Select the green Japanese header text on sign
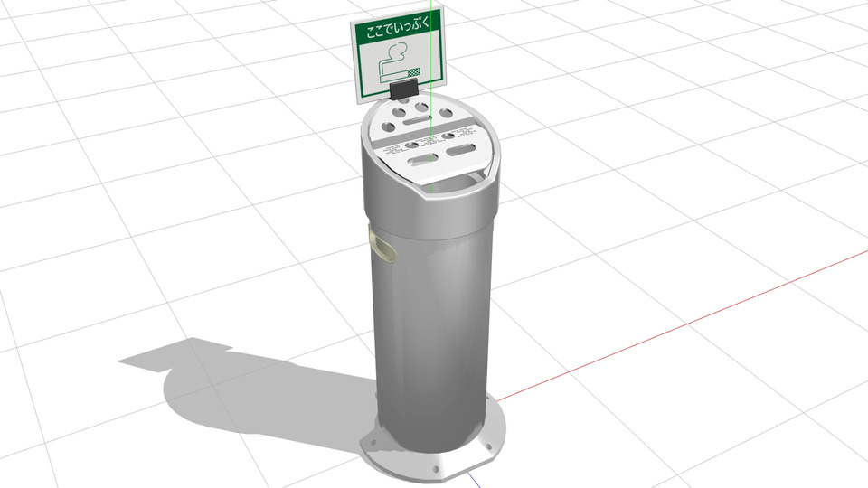The image size is (868, 488). (398, 32)
